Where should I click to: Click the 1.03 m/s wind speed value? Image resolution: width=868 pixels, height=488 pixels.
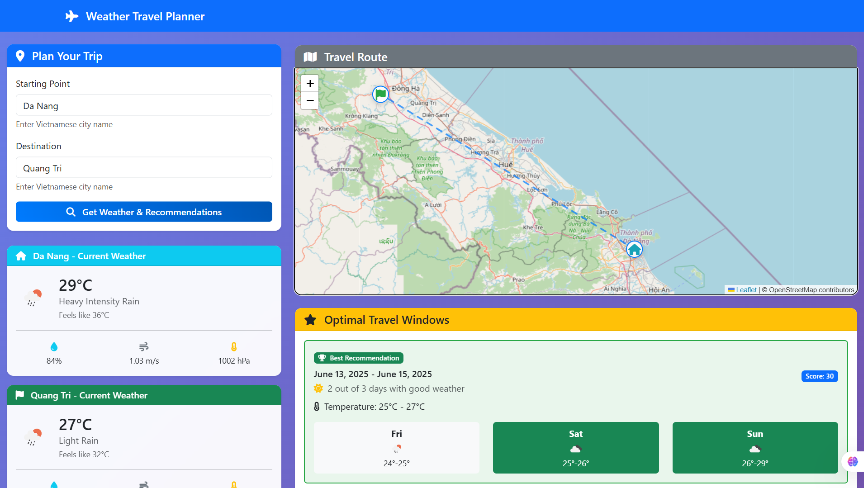(x=144, y=361)
